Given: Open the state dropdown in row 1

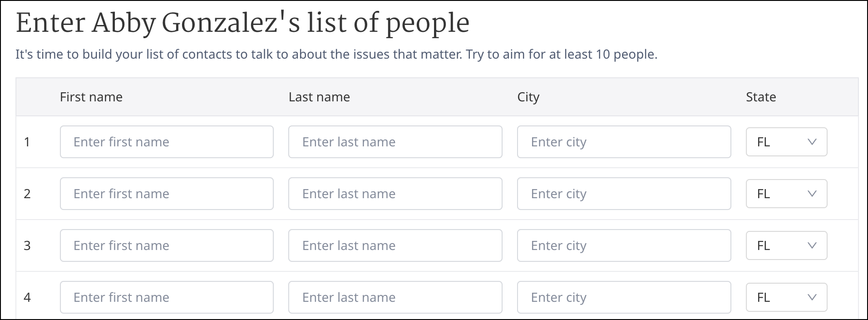Looking at the screenshot, I should (x=786, y=142).
